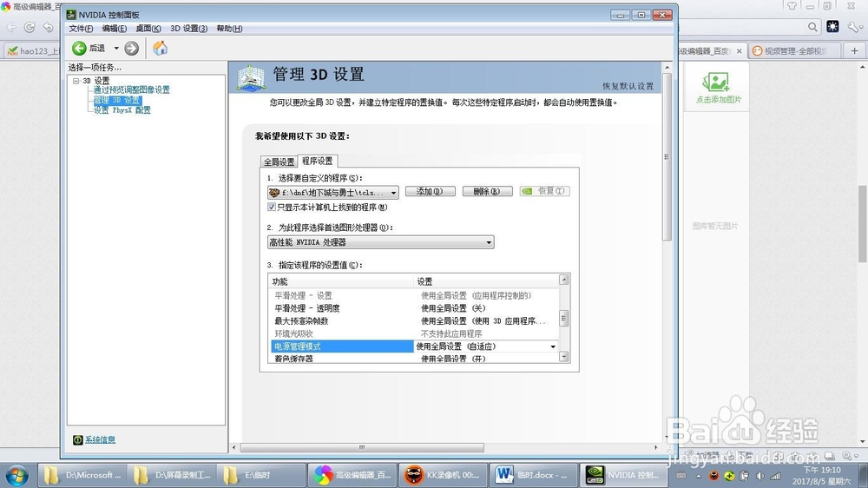This screenshot has height=488, width=868.
Task: Open D:\屏幕录制工 folder on taskbar
Action: tap(172, 475)
